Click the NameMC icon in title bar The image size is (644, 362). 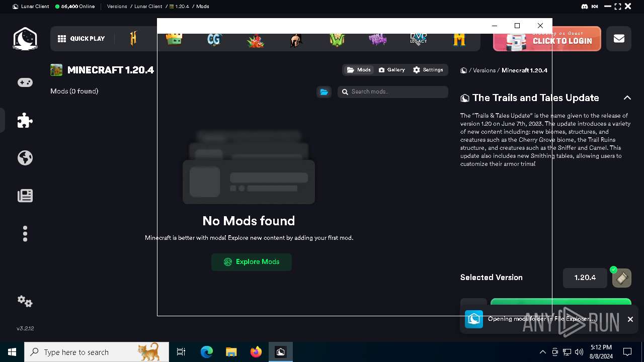click(x=595, y=7)
